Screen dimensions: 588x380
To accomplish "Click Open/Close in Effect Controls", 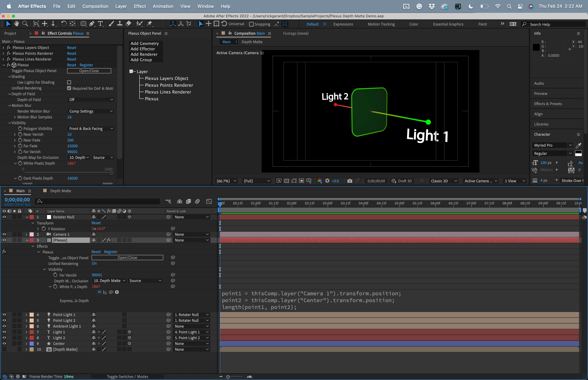I will pyautogui.click(x=89, y=71).
